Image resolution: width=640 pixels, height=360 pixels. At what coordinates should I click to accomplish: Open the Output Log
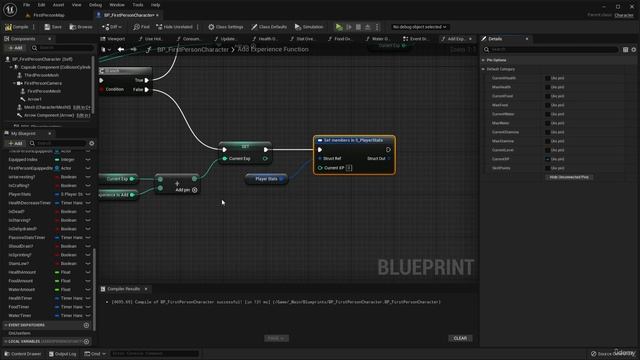[x=62, y=354]
